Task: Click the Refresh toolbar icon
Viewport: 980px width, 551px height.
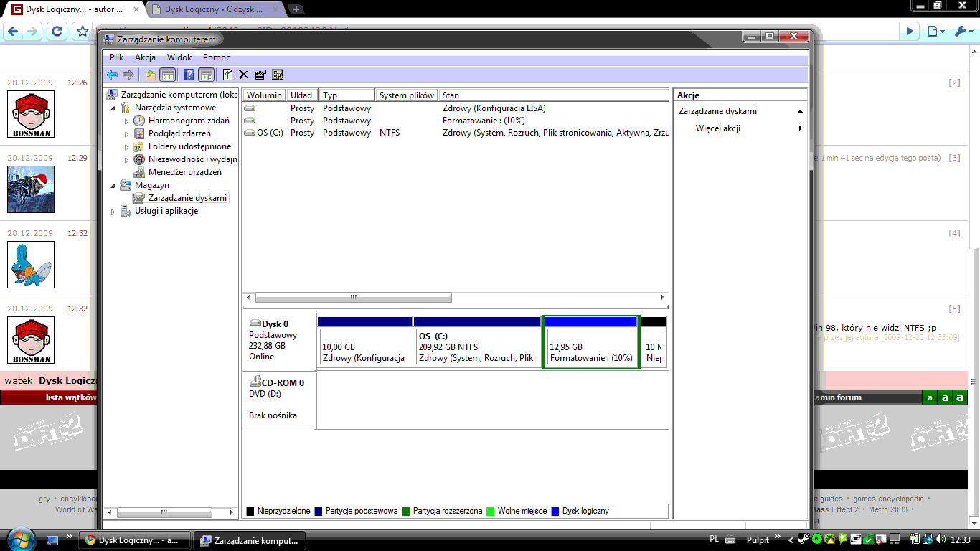Action: tap(228, 75)
